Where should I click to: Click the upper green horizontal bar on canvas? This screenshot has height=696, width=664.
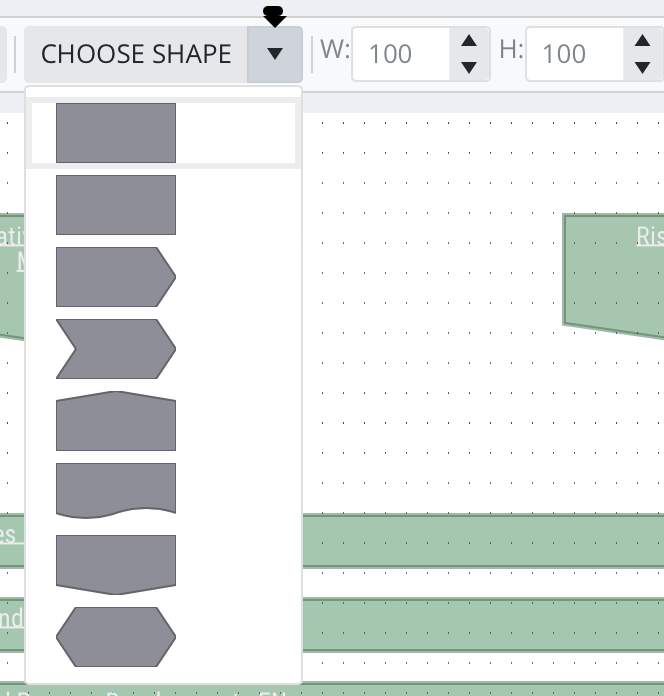tap(480, 540)
